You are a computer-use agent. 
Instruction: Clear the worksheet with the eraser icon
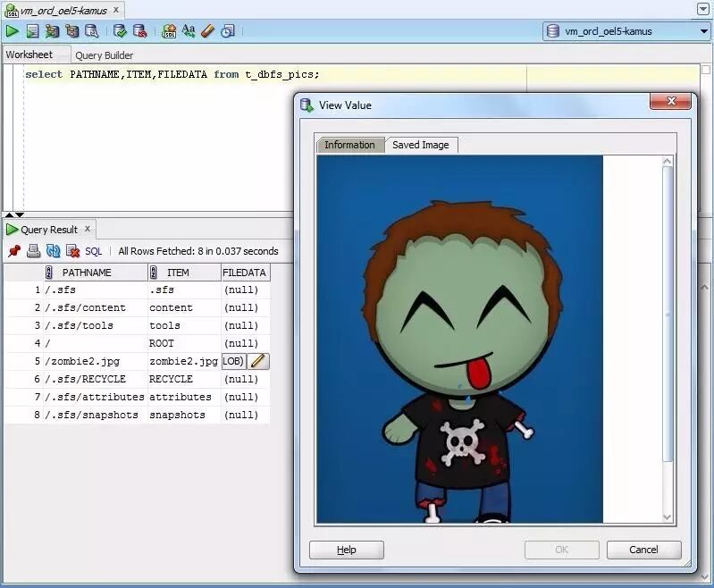[x=207, y=31]
